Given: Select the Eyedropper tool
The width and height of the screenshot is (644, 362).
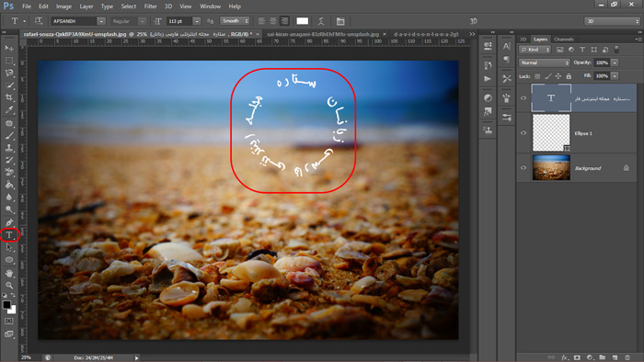Looking at the screenshot, I should (x=9, y=110).
